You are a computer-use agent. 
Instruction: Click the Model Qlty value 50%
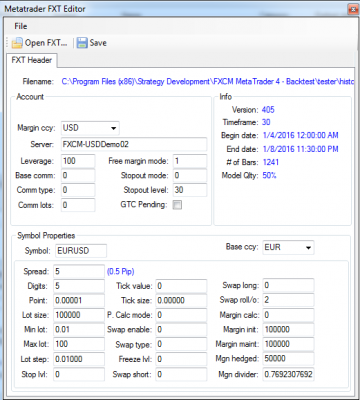269,175
